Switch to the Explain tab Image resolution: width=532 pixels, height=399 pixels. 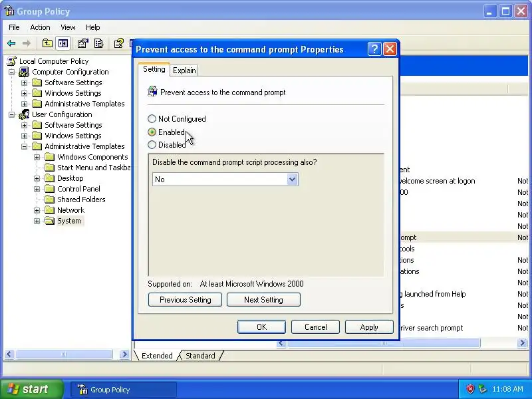[x=184, y=70]
